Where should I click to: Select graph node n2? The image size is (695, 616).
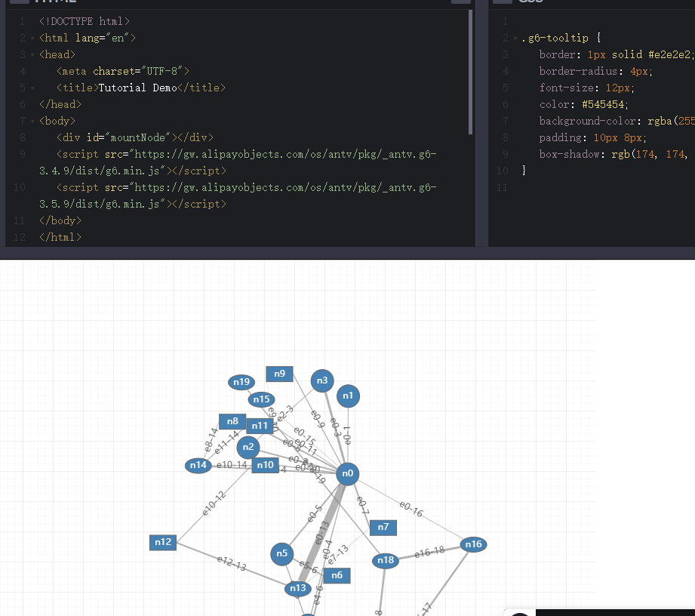[x=248, y=447]
